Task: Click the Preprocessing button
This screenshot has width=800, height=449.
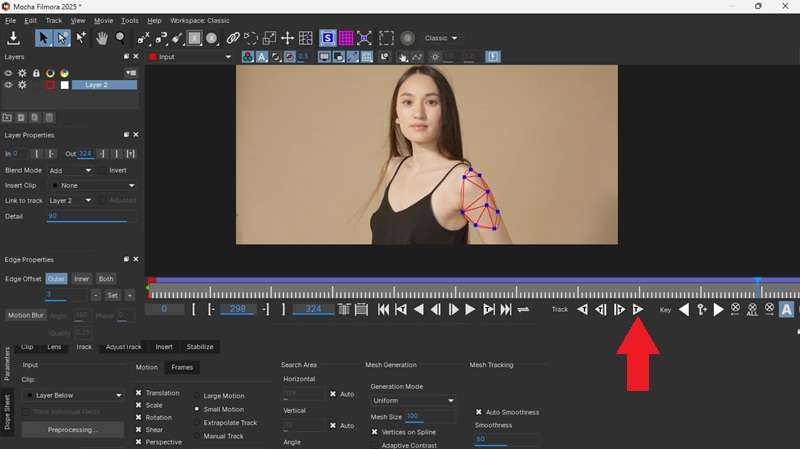Action: tap(72, 430)
